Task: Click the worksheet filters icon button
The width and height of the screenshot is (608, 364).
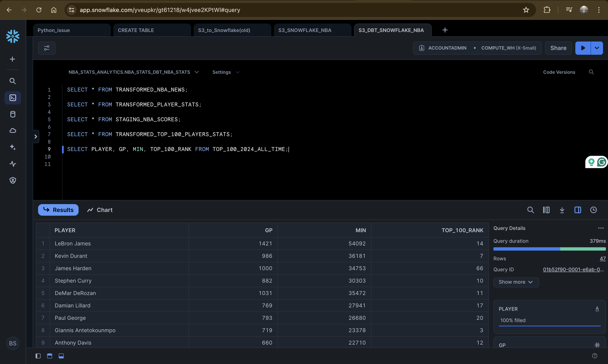Action: click(x=47, y=48)
